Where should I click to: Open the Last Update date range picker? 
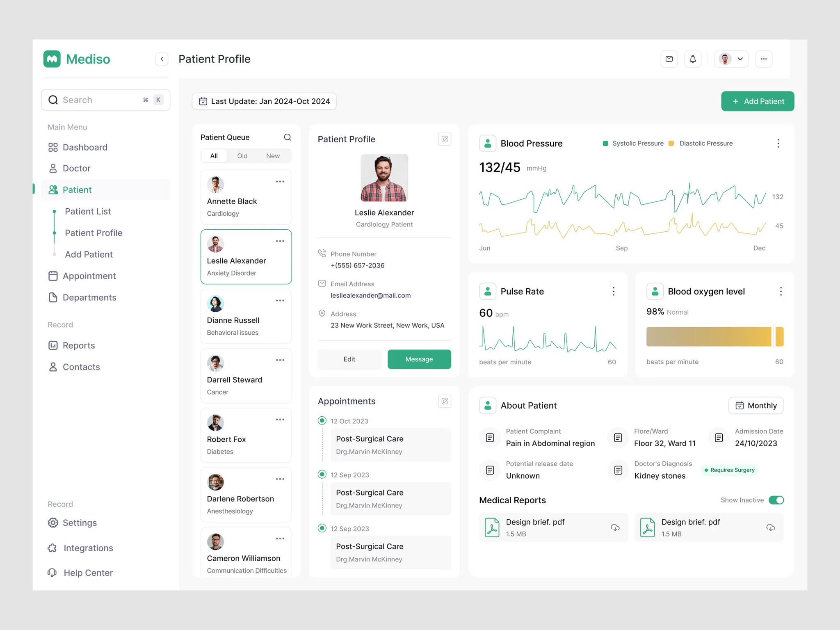tap(264, 101)
